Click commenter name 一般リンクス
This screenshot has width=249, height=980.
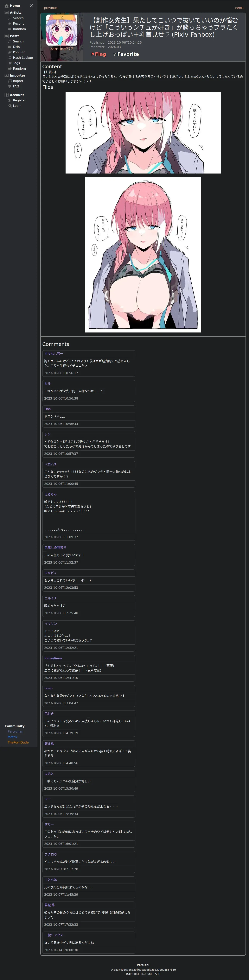54,935
